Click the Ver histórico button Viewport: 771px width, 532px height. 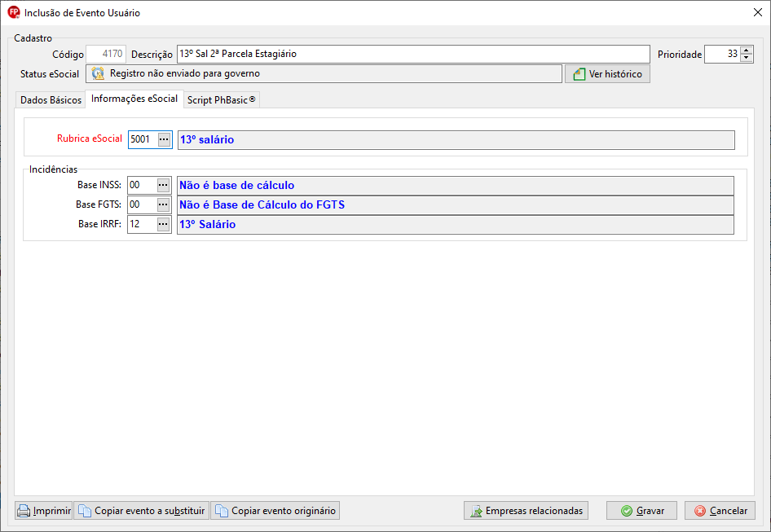click(x=607, y=74)
